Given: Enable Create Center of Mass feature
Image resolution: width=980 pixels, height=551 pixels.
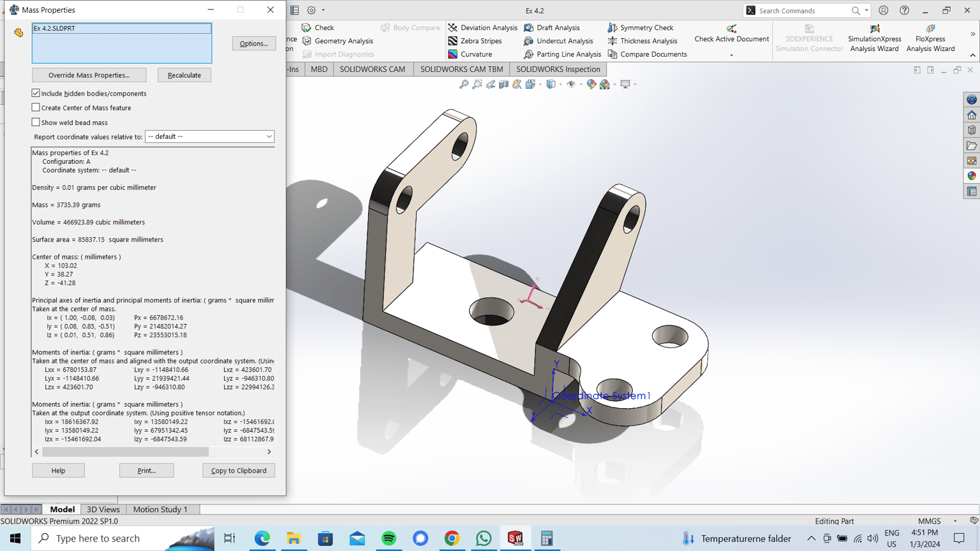Looking at the screenshot, I should coord(36,108).
